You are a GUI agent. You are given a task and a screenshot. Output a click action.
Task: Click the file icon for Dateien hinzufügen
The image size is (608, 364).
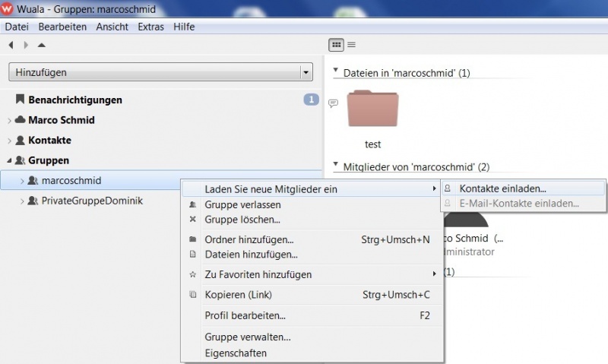point(193,254)
